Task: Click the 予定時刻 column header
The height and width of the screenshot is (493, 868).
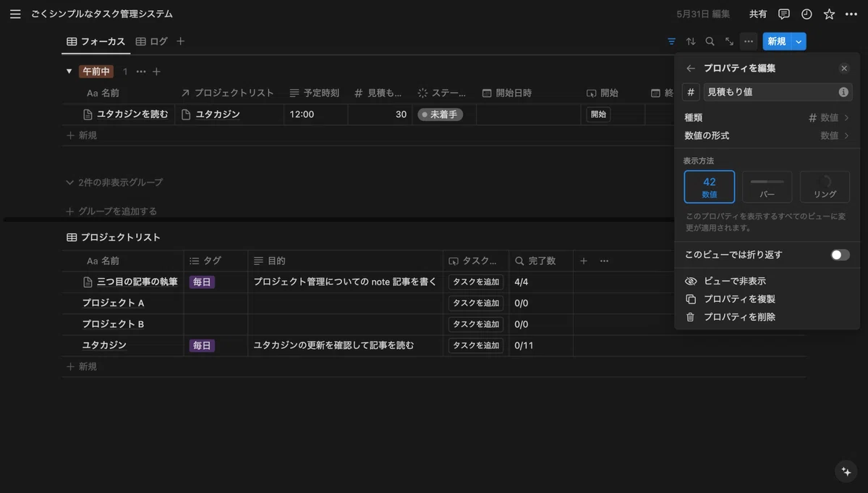Action: point(315,93)
